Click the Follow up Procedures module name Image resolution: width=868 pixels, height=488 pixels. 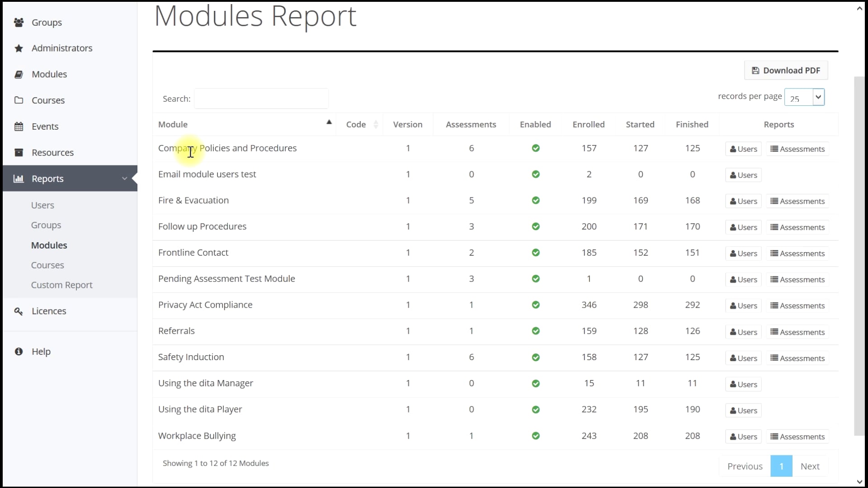coord(202,226)
